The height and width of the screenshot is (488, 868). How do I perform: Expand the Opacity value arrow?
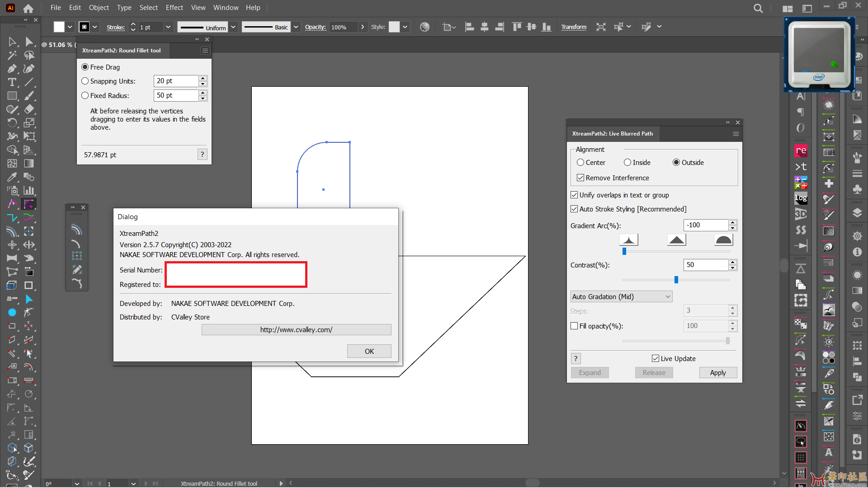click(x=363, y=27)
